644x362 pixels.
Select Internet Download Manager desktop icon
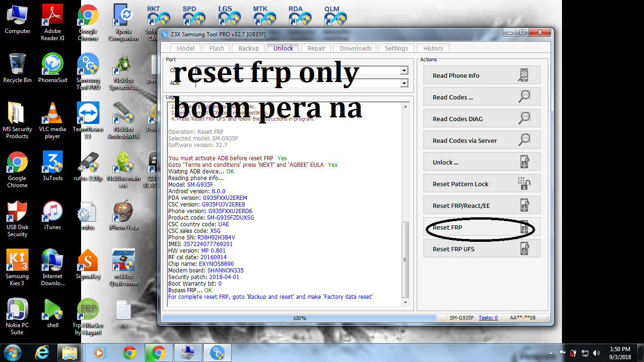pos(53,268)
